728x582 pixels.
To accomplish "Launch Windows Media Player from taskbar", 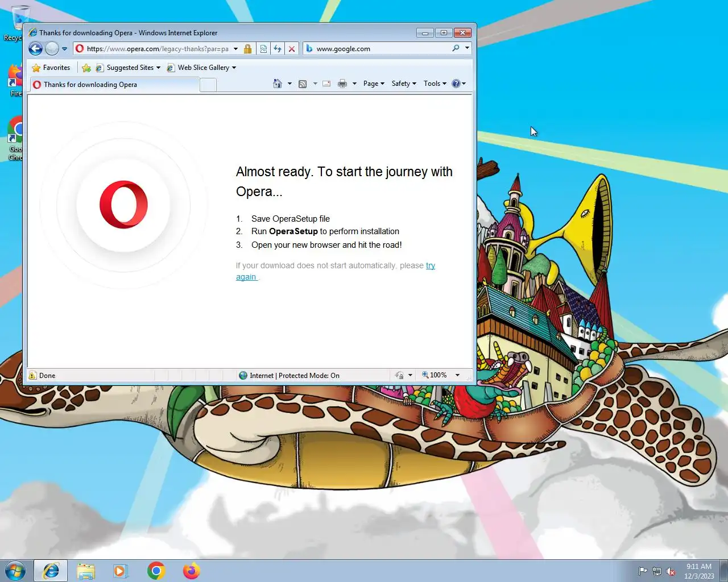I will click(121, 571).
